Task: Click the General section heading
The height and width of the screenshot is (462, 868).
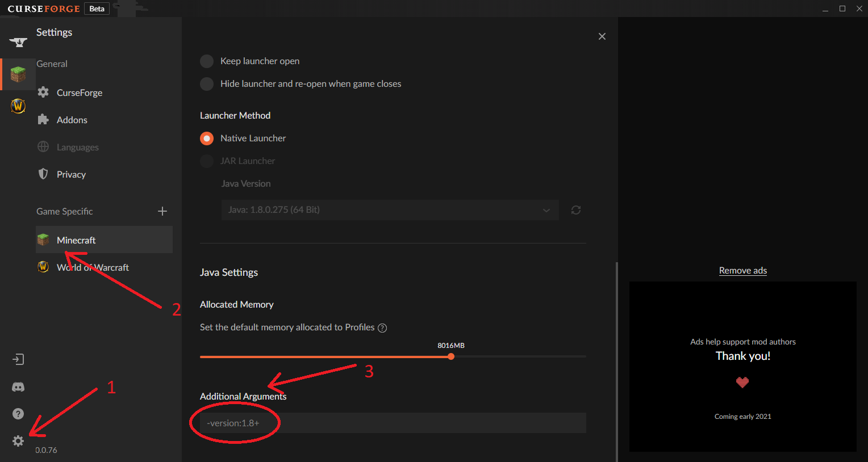Action: pyautogui.click(x=52, y=64)
